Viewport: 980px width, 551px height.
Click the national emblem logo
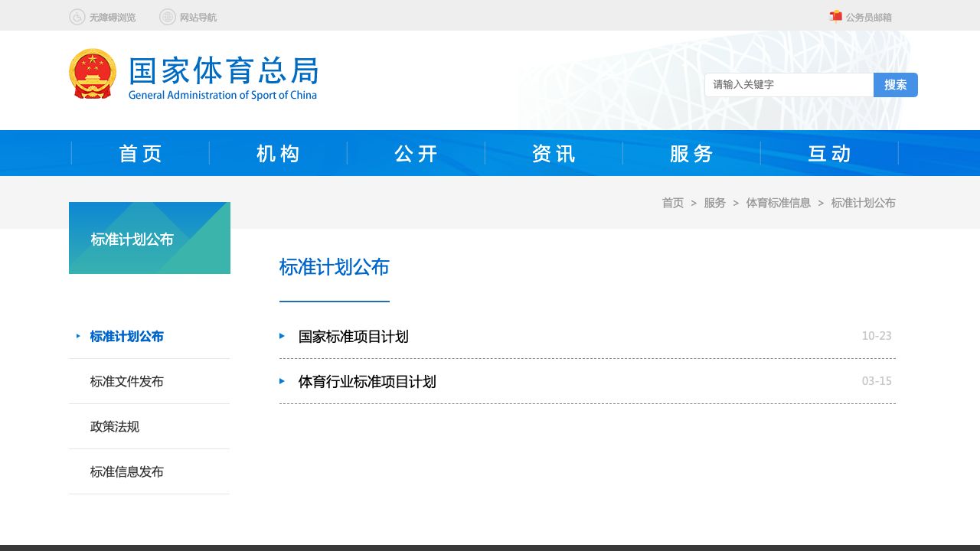93,74
